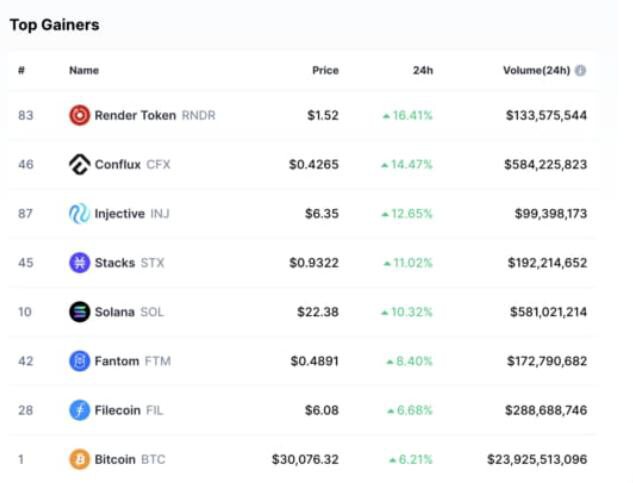This screenshot has height=483, width=633.
Task: Sort by Volume(24h) column header
Action: coord(537,71)
